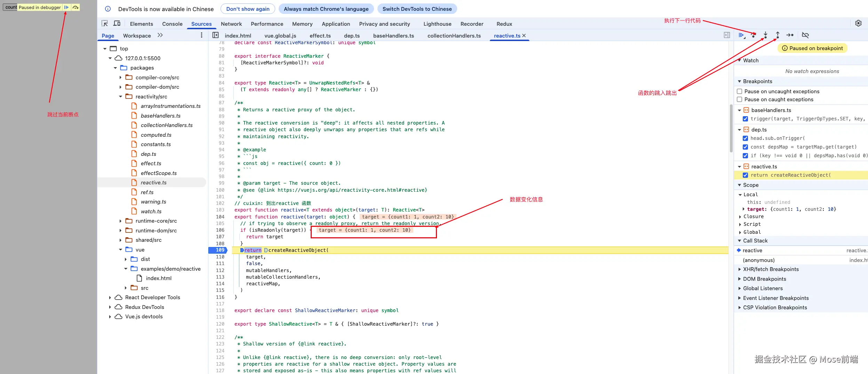Select the inspect element picker icon
The image size is (868, 374).
tap(105, 23)
